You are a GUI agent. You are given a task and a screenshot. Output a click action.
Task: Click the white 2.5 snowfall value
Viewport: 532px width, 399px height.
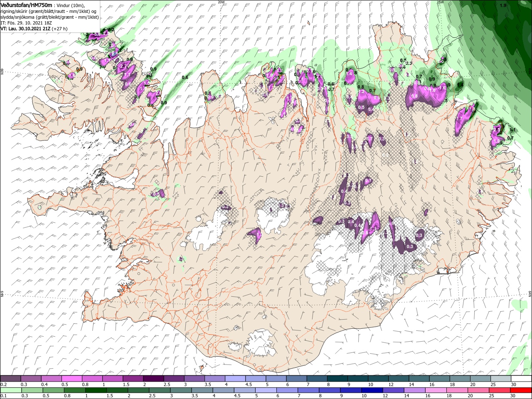coord(496,130)
